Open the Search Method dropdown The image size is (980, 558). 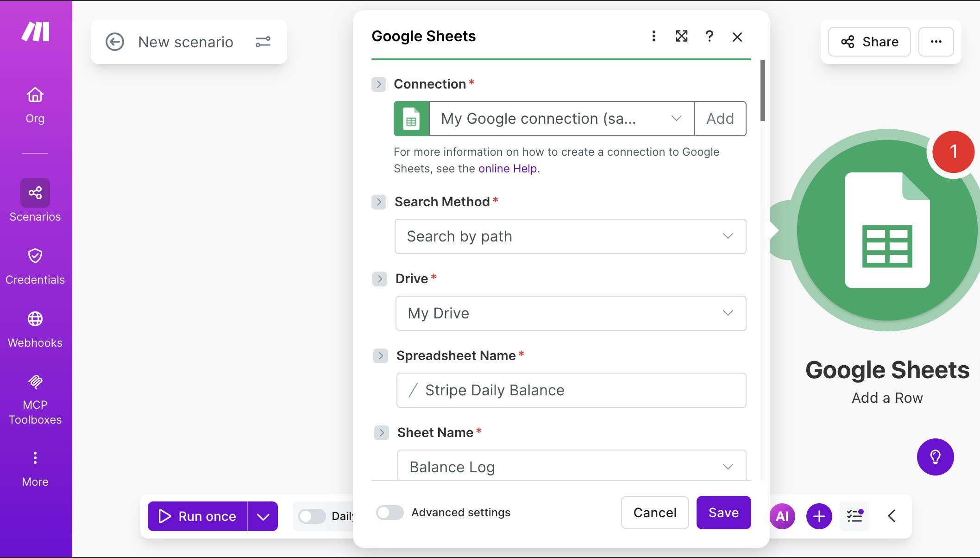coord(570,236)
